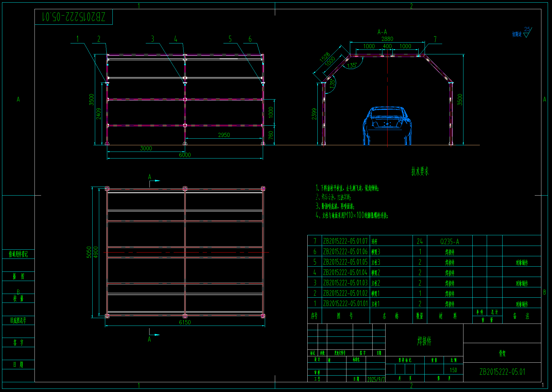Click part balloon number 4
Image resolution: width=552 pixels, height=392 pixels.
(x=176, y=39)
